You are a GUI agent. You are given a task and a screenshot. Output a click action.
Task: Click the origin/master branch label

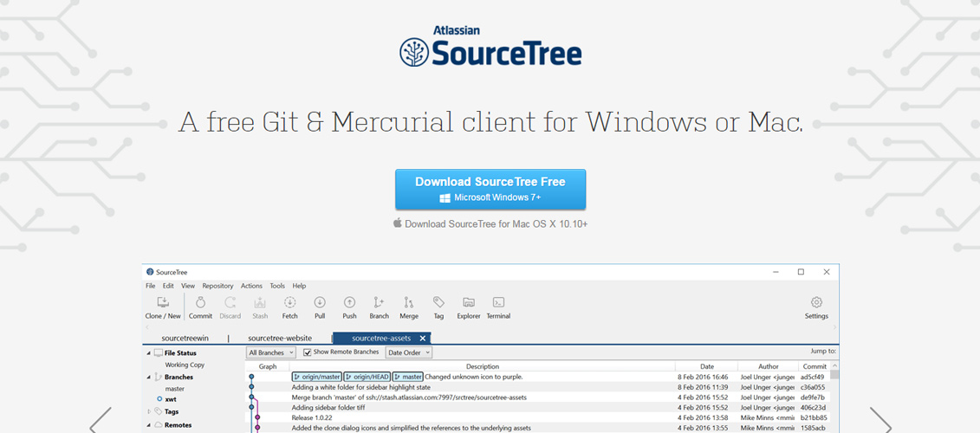tap(316, 377)
